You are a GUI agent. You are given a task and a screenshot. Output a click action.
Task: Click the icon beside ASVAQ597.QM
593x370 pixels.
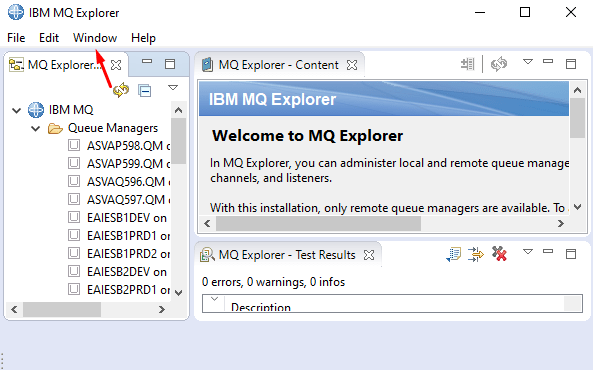point(74,199)
